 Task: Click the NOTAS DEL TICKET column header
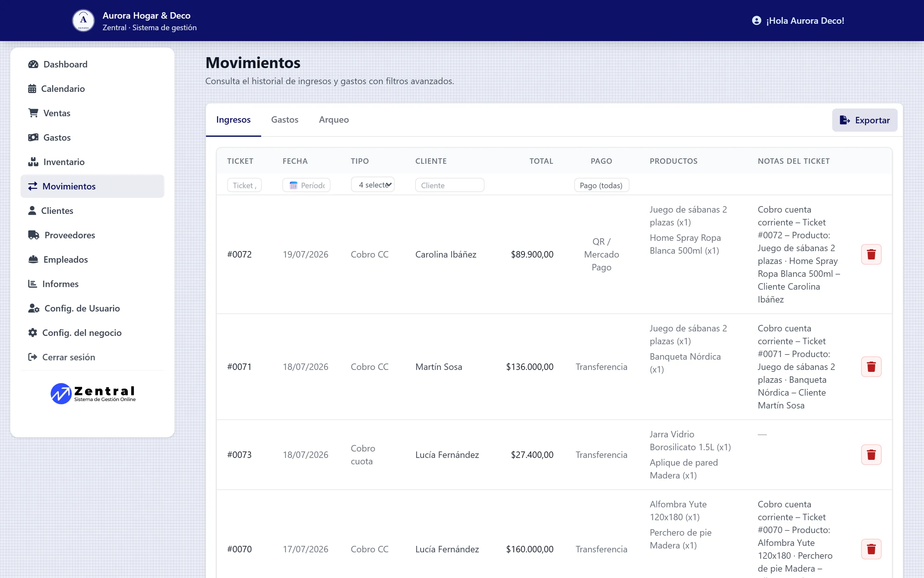[794, 161]
